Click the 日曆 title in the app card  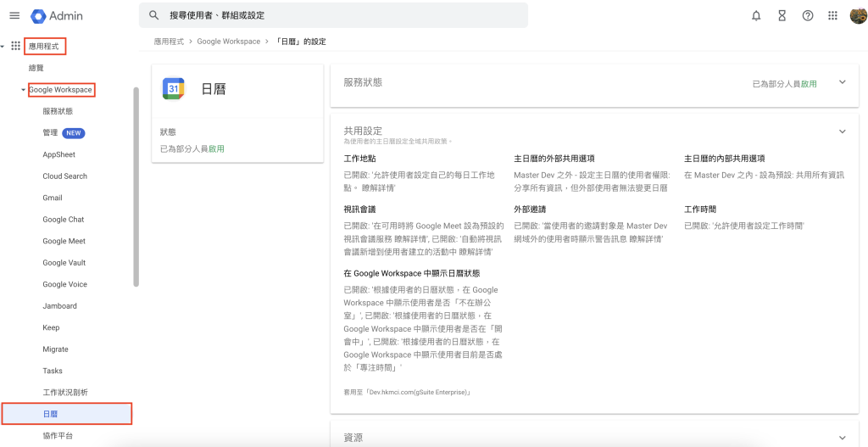coord(214,88)
